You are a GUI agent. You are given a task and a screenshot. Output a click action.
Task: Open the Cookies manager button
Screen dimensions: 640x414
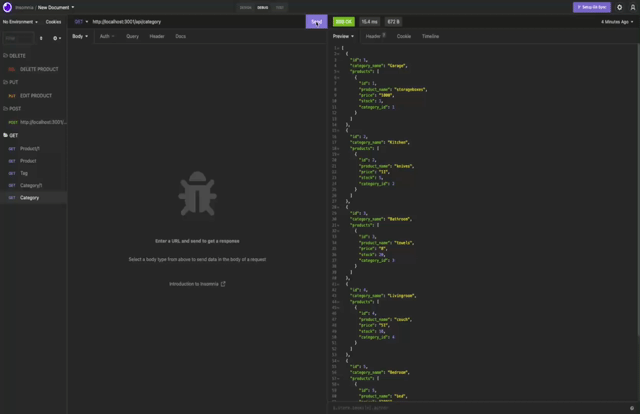53,22
